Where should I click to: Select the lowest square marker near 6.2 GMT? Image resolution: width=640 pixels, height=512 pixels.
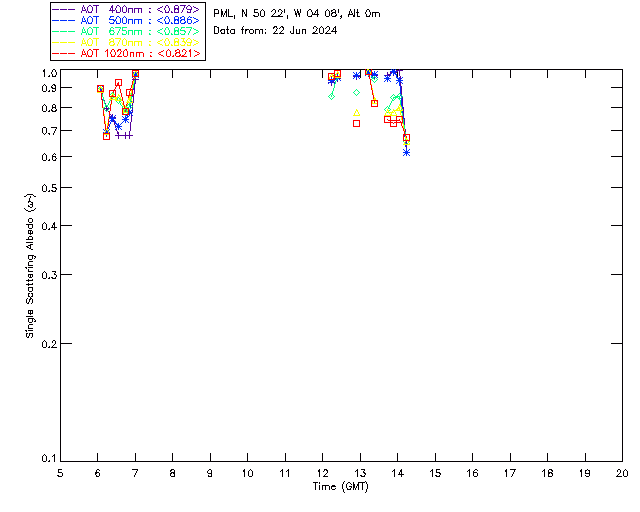106,136
